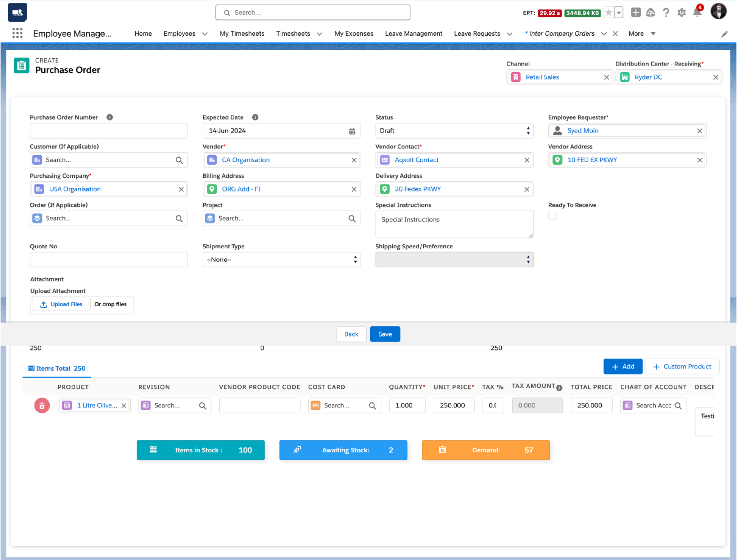
Task: Focus the Quote No field
Action: pyautogui.click(x=109, y=259)
